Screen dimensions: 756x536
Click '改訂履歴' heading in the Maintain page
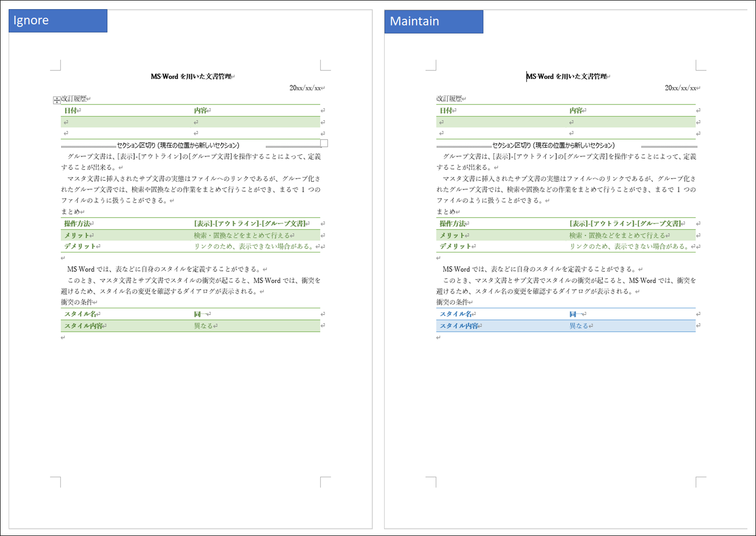tap(449, 99)
